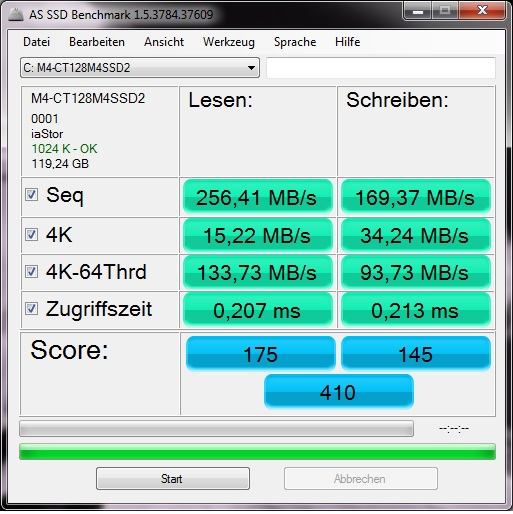513x514 pixels.
Task: Click the AS SSD Benchmark app icon
Action: tap(15, 14)
